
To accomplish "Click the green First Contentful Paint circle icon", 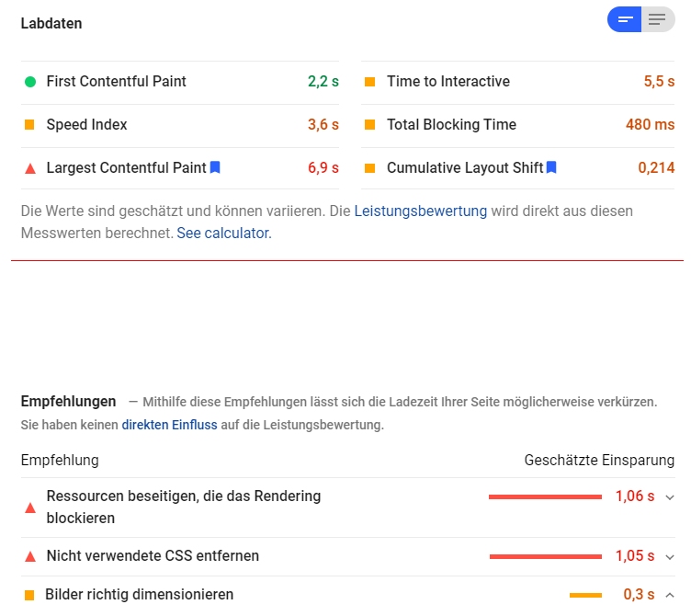I will 30,82.
